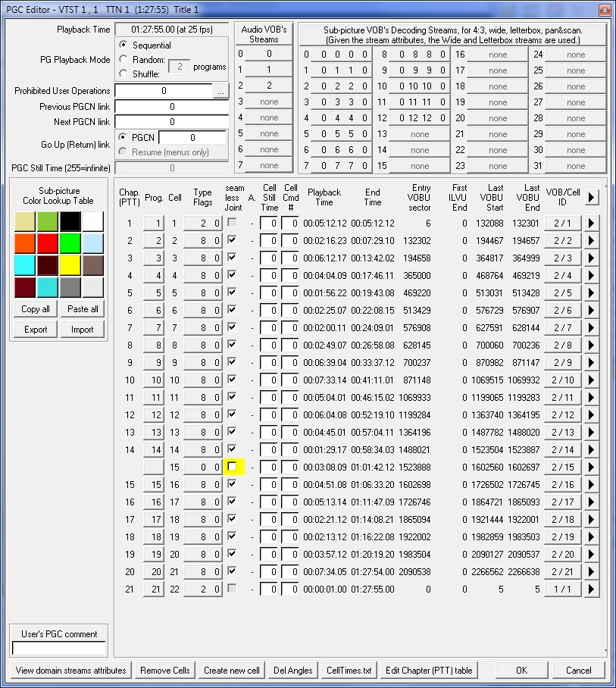Viewport: 616px width, 688px height.
Task: Click the Remove Cells button
Action: tap(165, 671)
